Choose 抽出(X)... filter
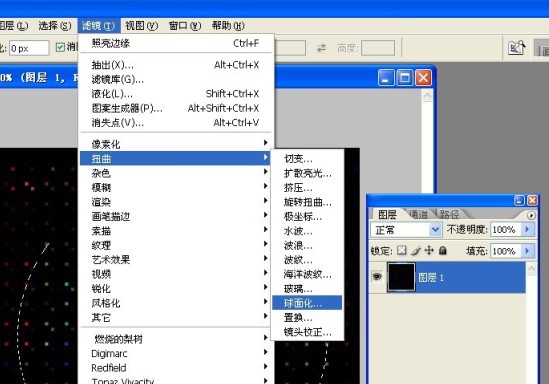Image resolution: width=549 pixels, height=384 pixels. 175,65
